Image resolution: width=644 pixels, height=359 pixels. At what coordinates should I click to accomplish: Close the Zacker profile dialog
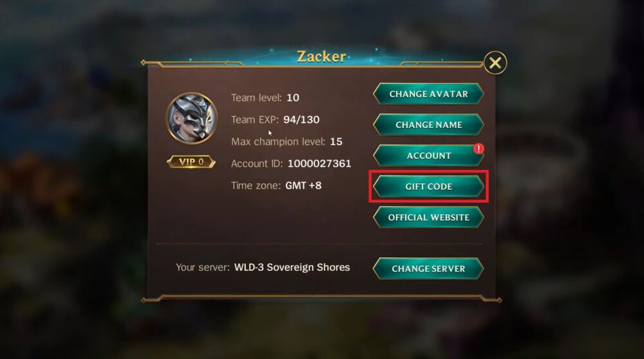pos(495,63)
